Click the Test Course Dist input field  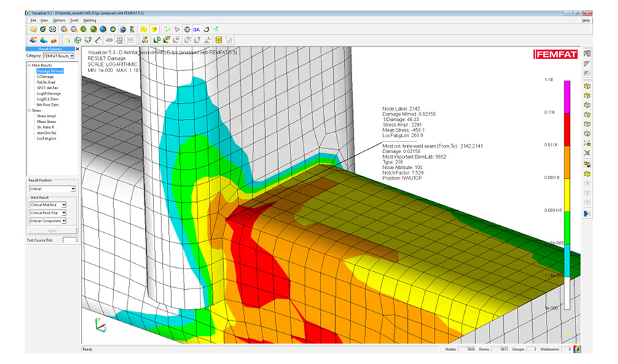(x=71, y=240)
